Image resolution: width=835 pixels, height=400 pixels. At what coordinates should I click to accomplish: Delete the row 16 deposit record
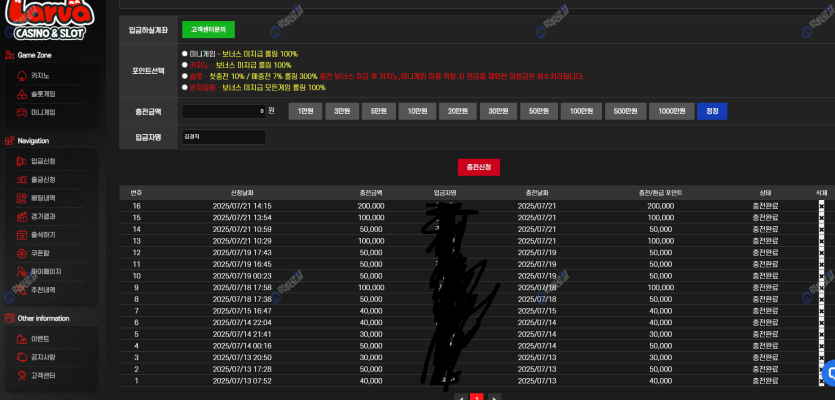pyautogui.click(x=822, y=206)
